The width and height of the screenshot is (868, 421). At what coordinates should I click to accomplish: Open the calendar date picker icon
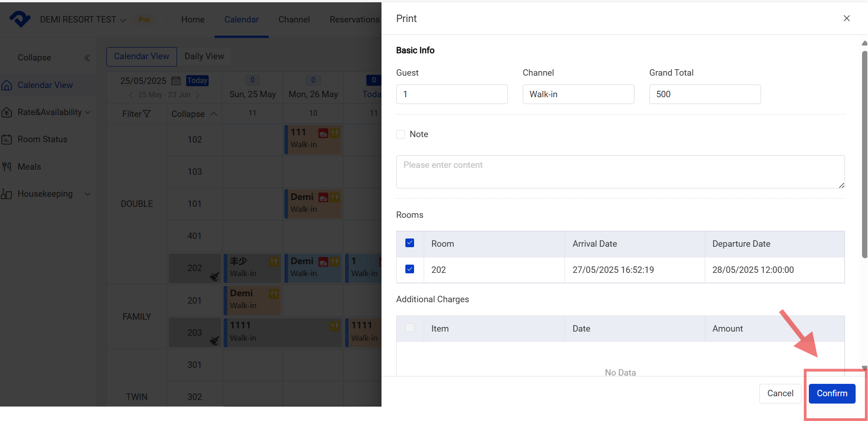[176, 81]
